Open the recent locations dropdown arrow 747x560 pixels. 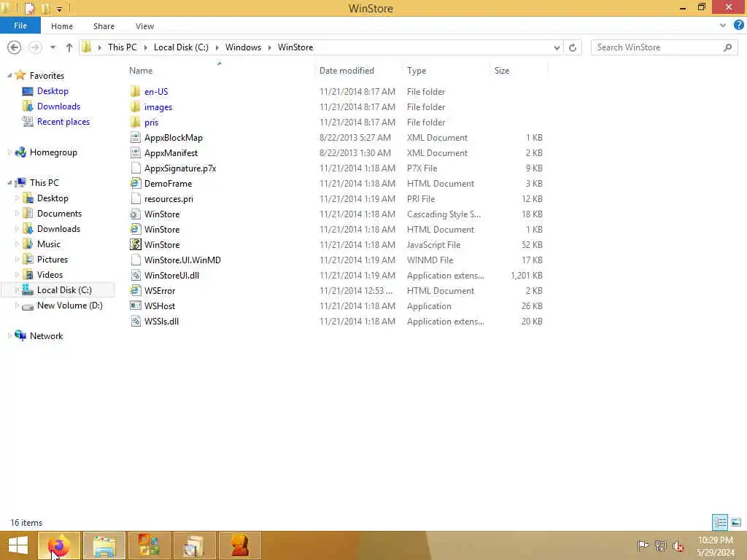tap(53, 47)
